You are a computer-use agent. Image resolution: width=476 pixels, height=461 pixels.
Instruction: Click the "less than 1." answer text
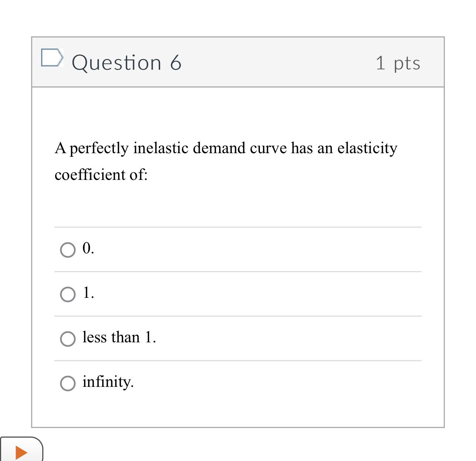point(119,337)
